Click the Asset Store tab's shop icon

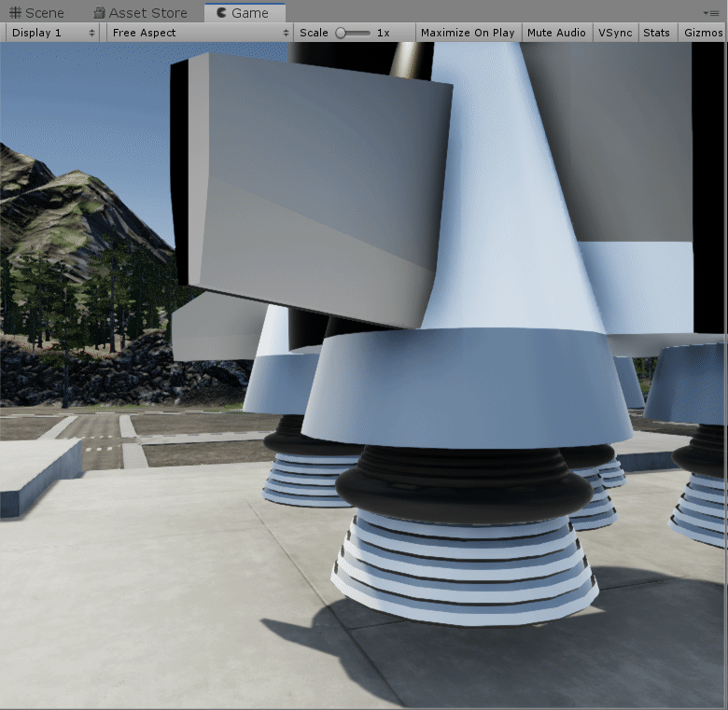click(x=100, y=13)
